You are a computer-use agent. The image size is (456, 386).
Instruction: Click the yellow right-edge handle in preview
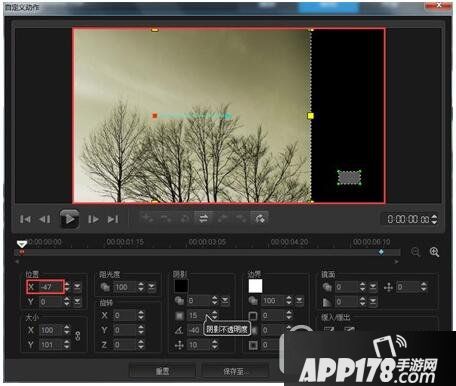point(310,116)
